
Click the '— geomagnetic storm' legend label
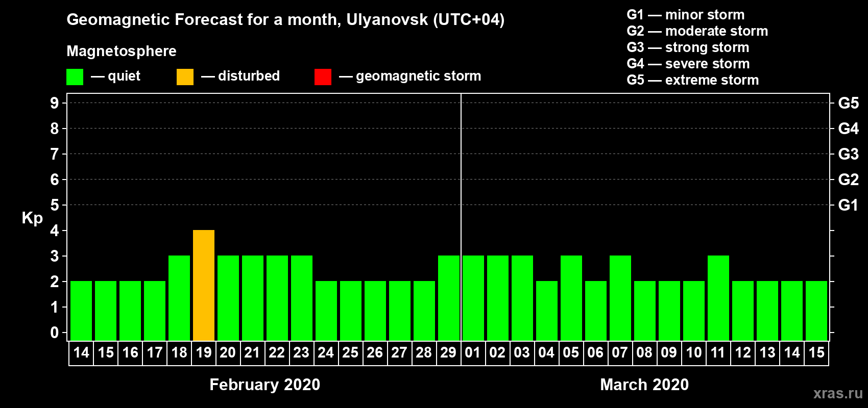[x=410, y=76]
